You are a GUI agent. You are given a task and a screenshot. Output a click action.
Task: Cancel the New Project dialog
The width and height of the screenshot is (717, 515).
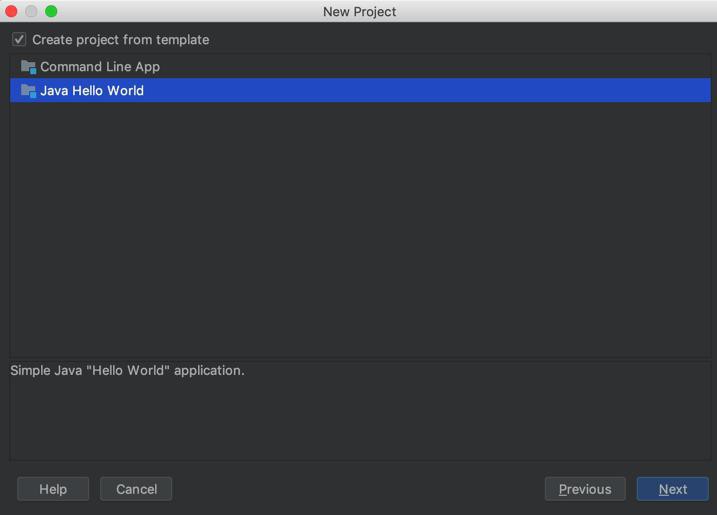pos(136,489)
